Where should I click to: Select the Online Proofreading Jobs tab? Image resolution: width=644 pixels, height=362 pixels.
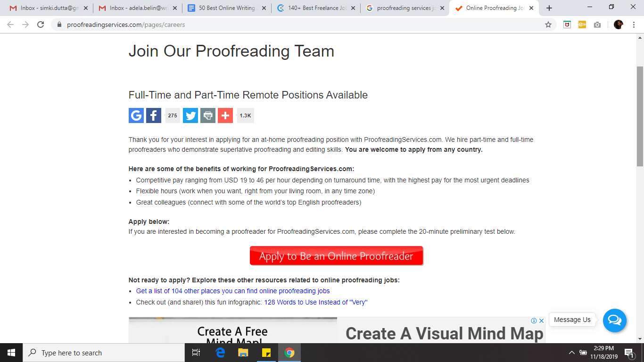click(494, 8)
